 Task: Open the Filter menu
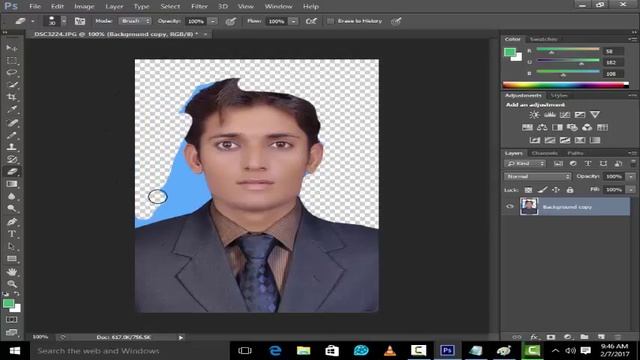(199, 7)
